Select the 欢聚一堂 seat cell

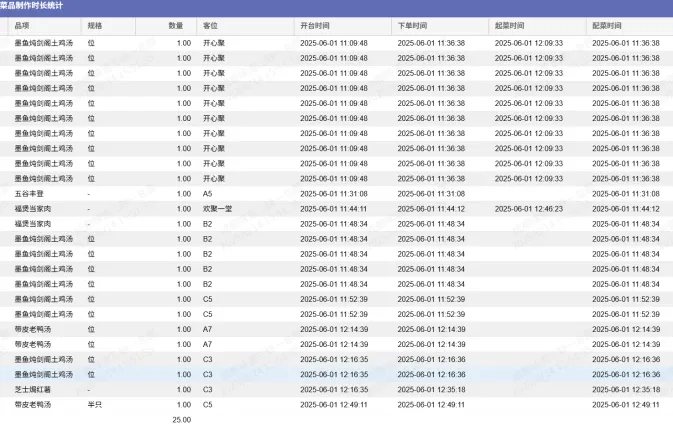(x=217, y=209)
